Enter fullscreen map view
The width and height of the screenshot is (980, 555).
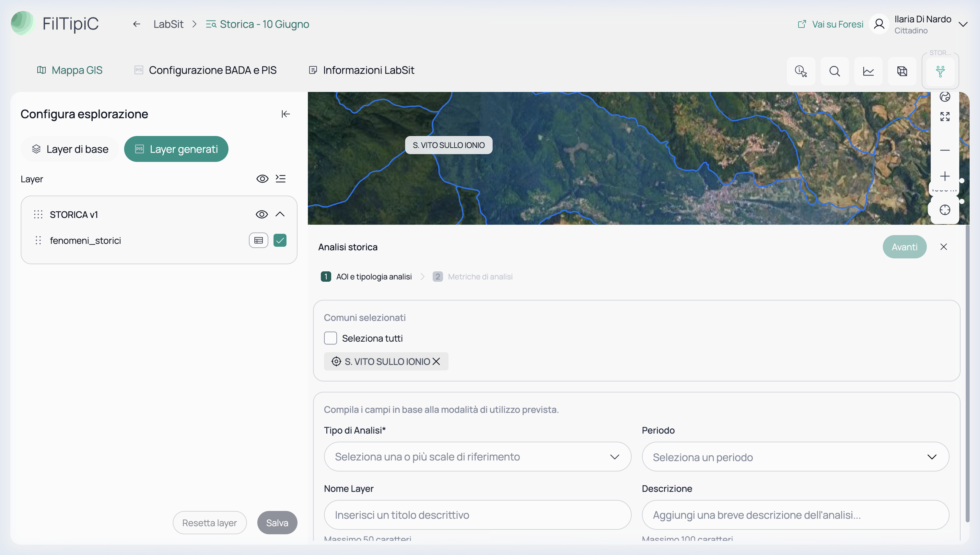pyautogui.click(x=945, y=117)
